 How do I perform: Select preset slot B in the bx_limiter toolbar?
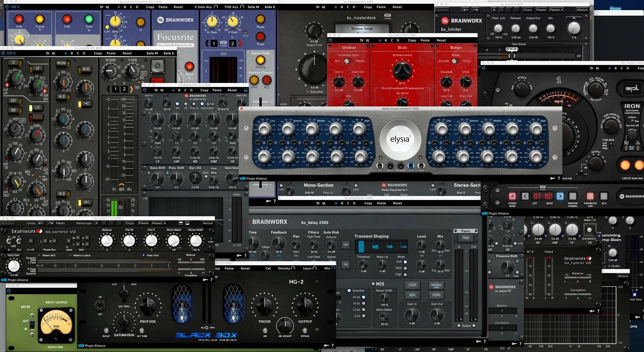click(501, 10)
